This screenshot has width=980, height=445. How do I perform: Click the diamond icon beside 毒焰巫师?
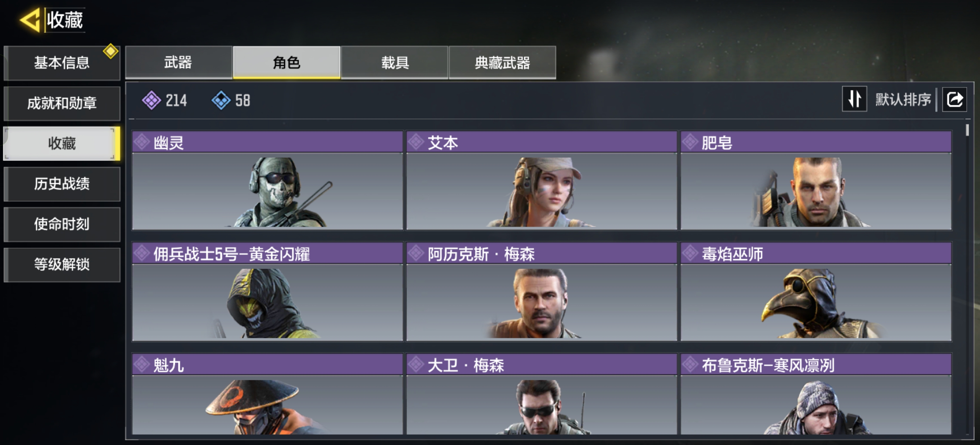tap(690, 253)
